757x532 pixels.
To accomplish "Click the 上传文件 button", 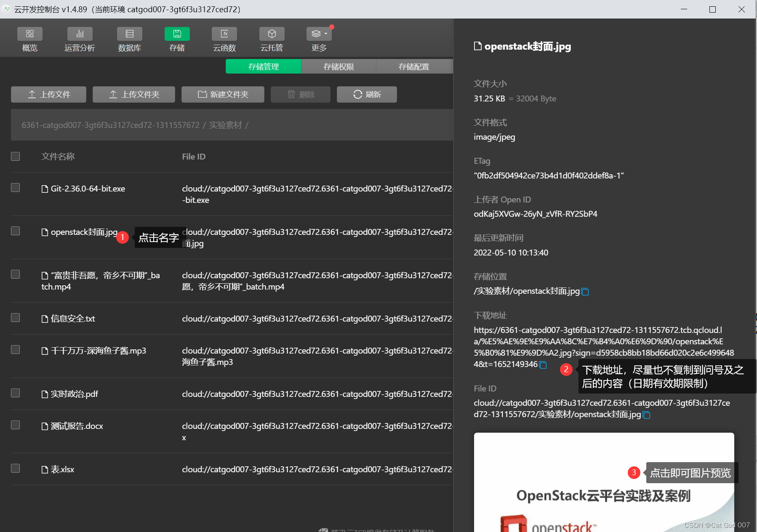I will (x=48, y=94).
